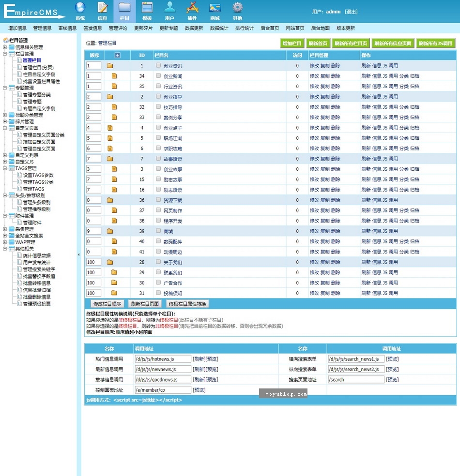Click 修改 in the 创业新闻 row

tap(314, 76)
